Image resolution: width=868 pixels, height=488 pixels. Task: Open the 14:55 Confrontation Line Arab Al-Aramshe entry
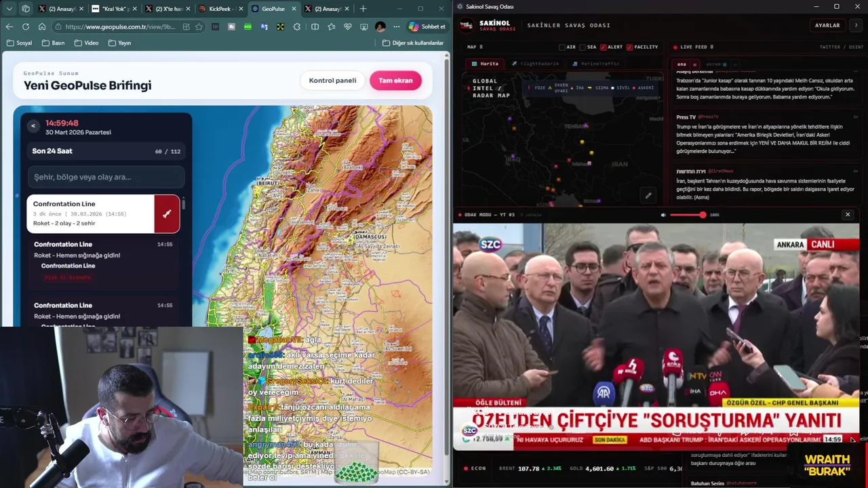point(103,261)
